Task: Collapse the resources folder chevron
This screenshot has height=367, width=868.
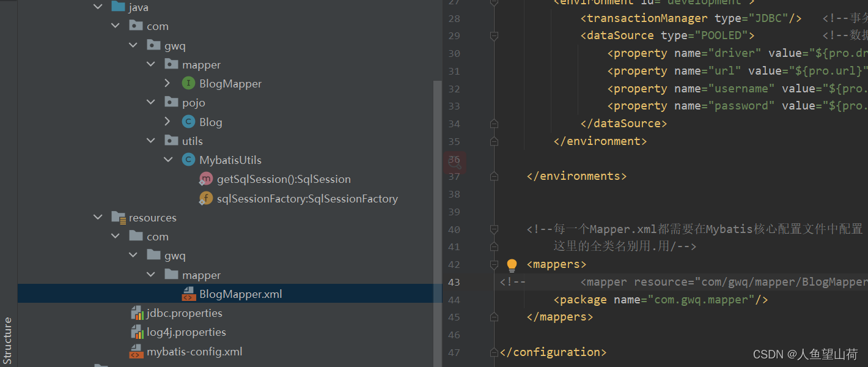Action: pos(98,217)
